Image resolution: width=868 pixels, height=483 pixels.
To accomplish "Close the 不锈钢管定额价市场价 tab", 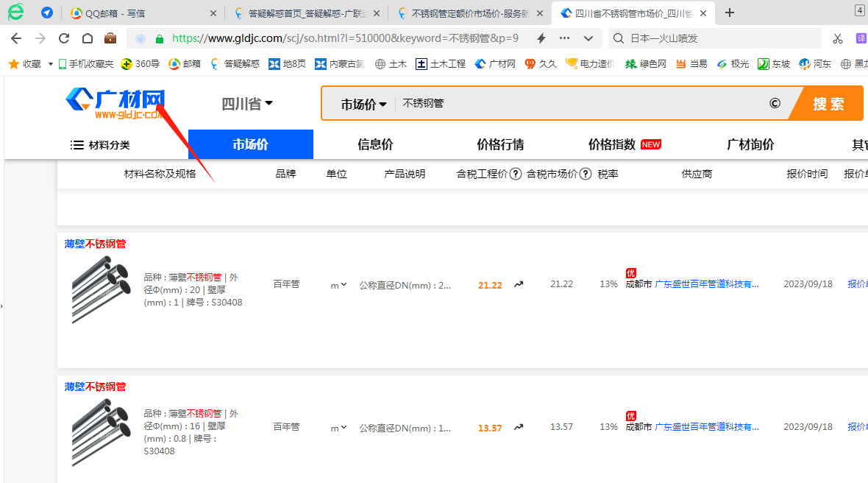I will point(540,13).
